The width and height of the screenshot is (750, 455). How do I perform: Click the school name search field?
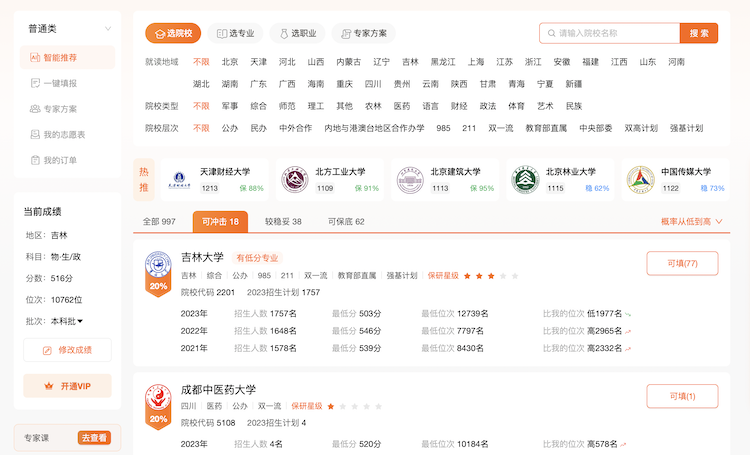tap(610, 33)
